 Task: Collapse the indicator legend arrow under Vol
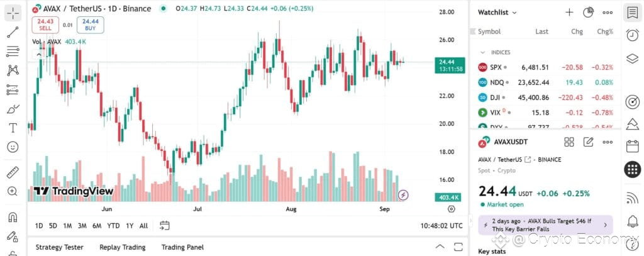pyautogui.click(x=38, y=54)
